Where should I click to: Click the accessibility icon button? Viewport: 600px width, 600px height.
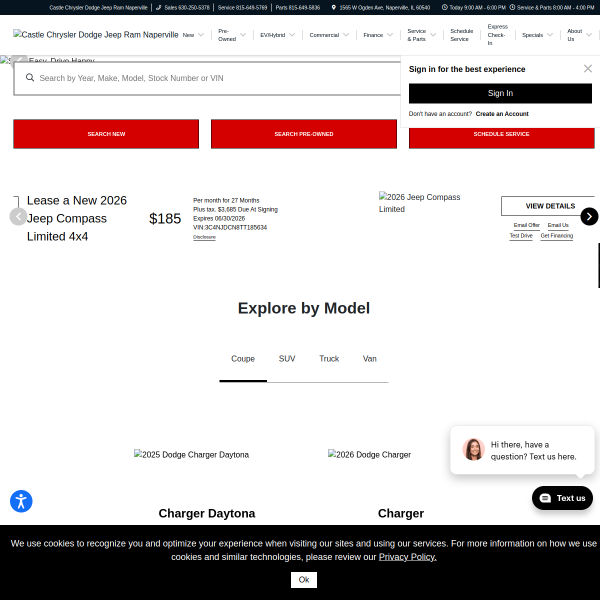[x=21, y=501]
